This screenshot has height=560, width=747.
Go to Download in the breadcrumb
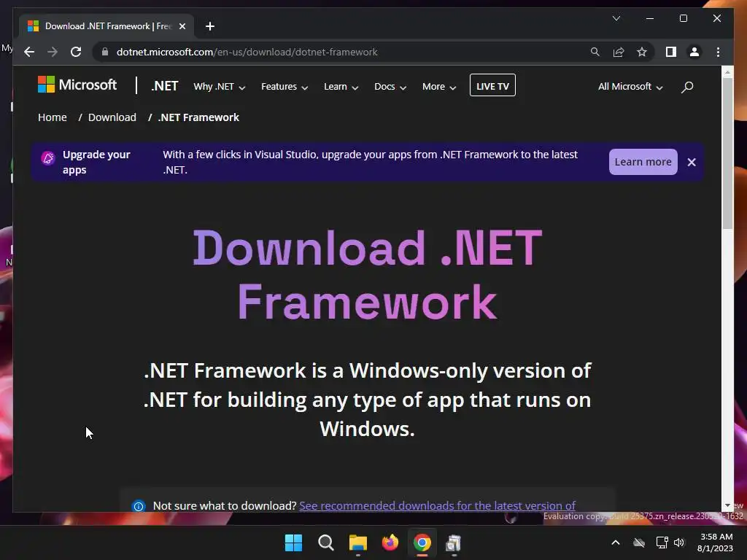tap(112, 117)
